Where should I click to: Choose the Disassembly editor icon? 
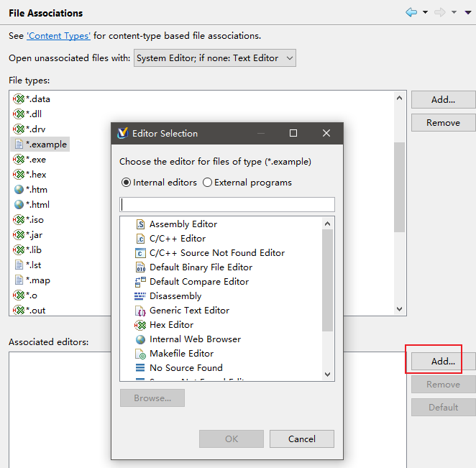[x=140, y=296]
